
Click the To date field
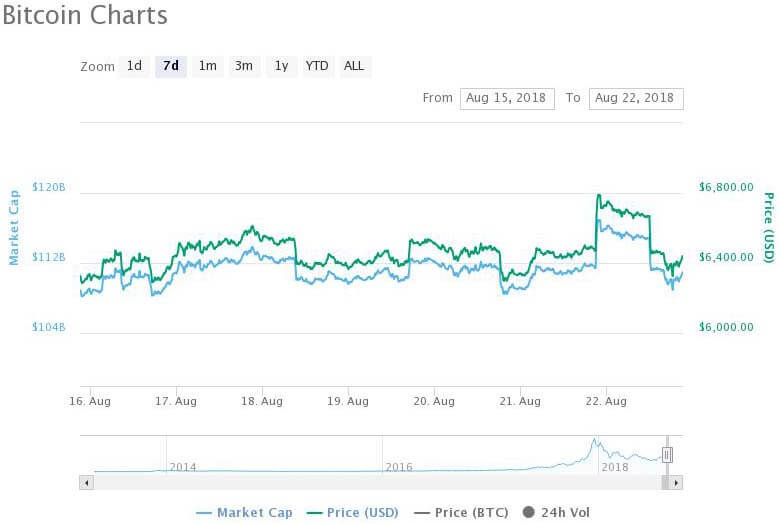click(x=636, y=98)
